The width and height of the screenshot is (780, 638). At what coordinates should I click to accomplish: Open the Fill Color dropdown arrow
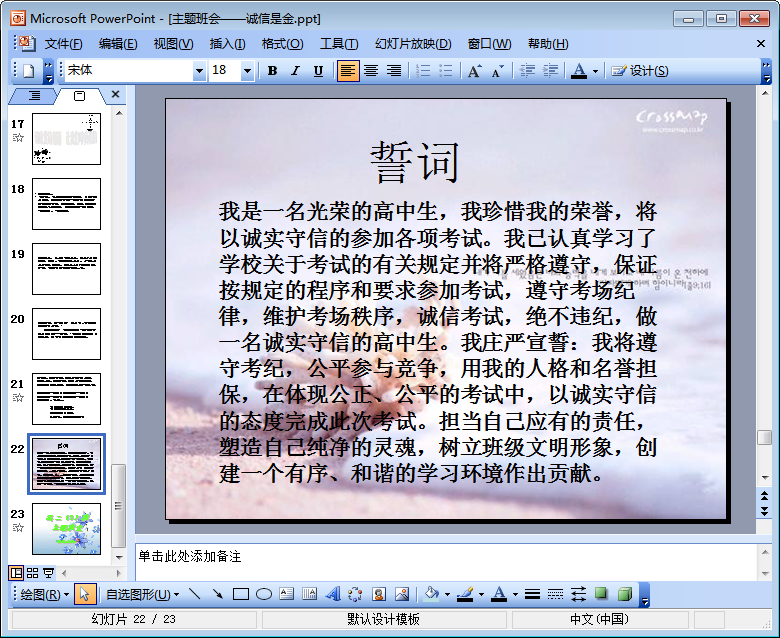click(x=447, y=595)
